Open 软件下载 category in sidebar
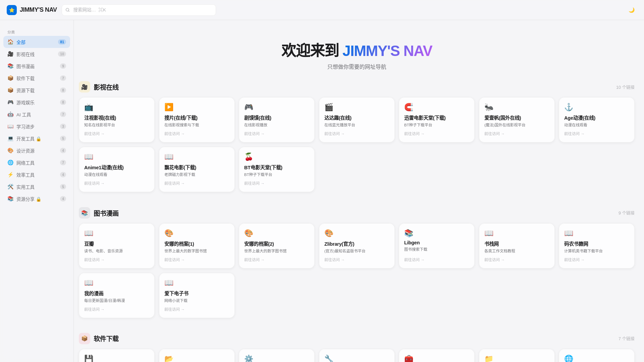This screenshot has width=644, height=362. pyautogui.click(x=37, y=78)
